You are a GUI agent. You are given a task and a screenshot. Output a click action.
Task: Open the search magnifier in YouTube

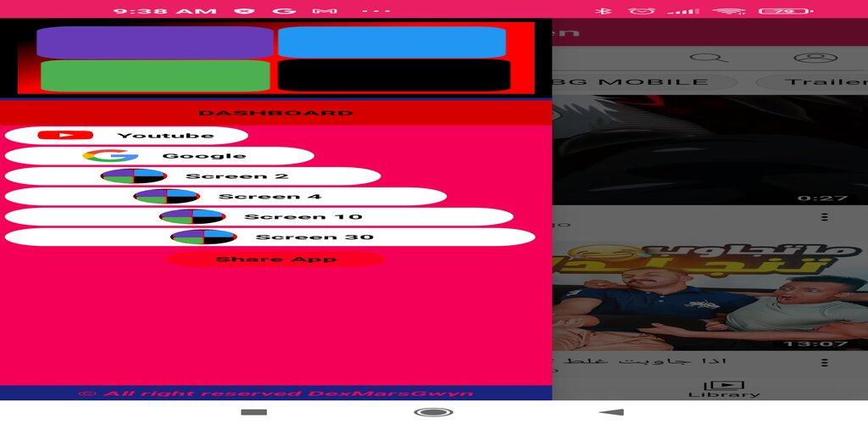(x=709, y=58)
